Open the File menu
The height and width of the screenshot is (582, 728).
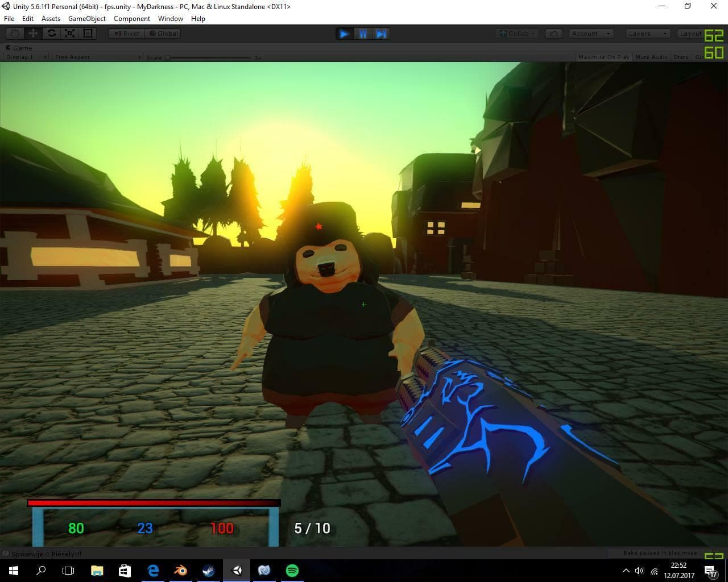(9, 18)
